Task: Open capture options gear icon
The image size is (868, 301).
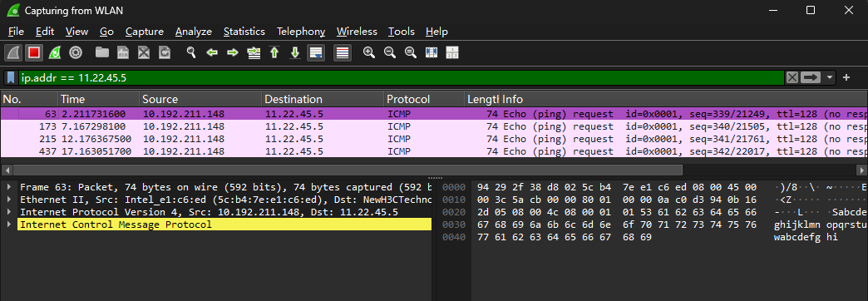Action: point(76,52)
